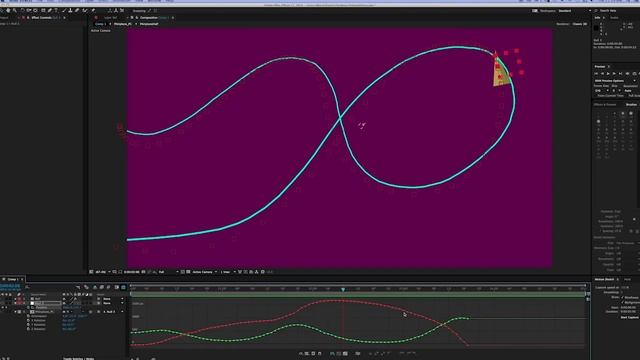Enable the Snapping checkbox in toolbar
640x360 pixels.
[x=139, y=11]
